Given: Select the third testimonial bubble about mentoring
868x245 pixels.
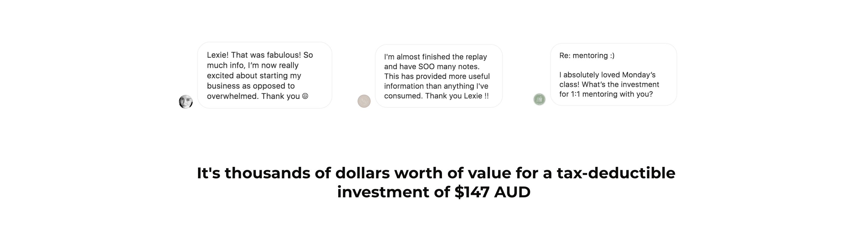Looking at the screenshot, I should (614, 74).
